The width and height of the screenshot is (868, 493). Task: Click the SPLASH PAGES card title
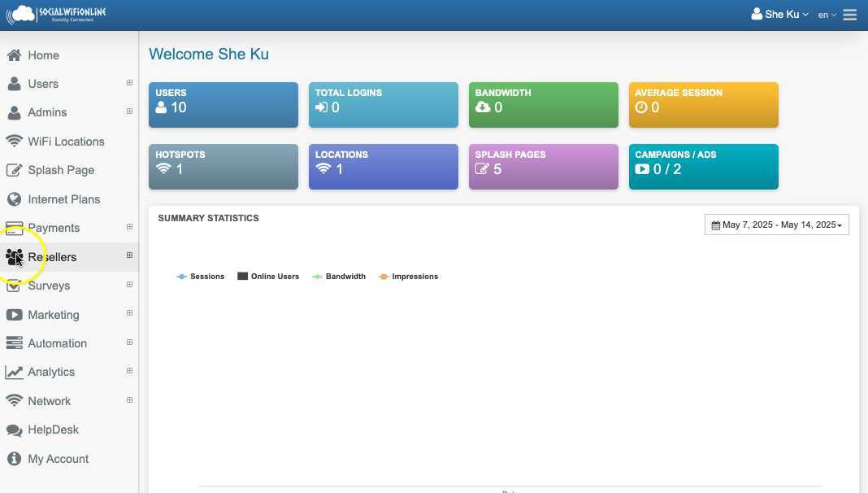point(510,155)
